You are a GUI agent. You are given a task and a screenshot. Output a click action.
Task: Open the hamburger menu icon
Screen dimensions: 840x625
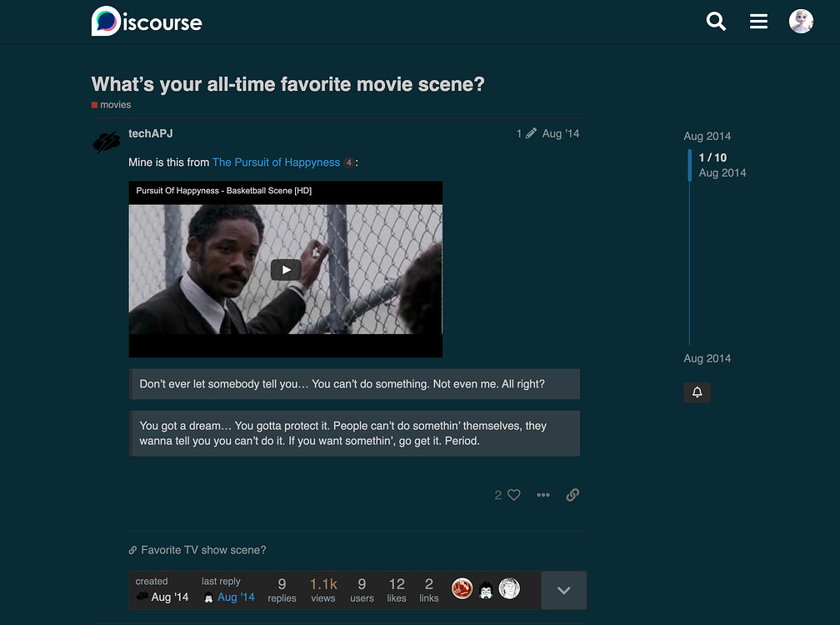[758, 22]
